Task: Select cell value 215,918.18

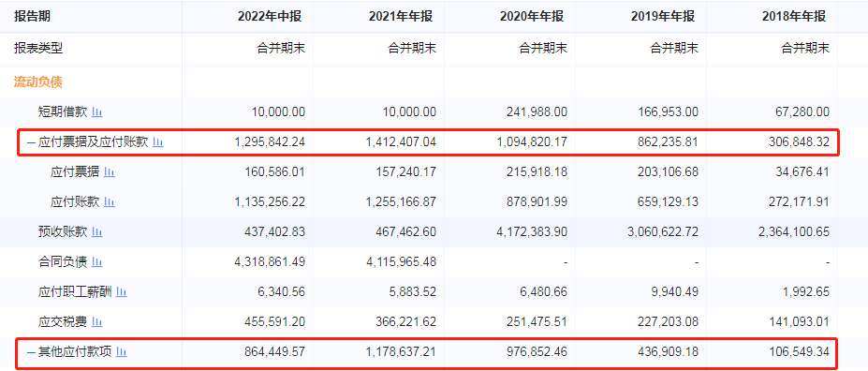Action: coord(537,172)
